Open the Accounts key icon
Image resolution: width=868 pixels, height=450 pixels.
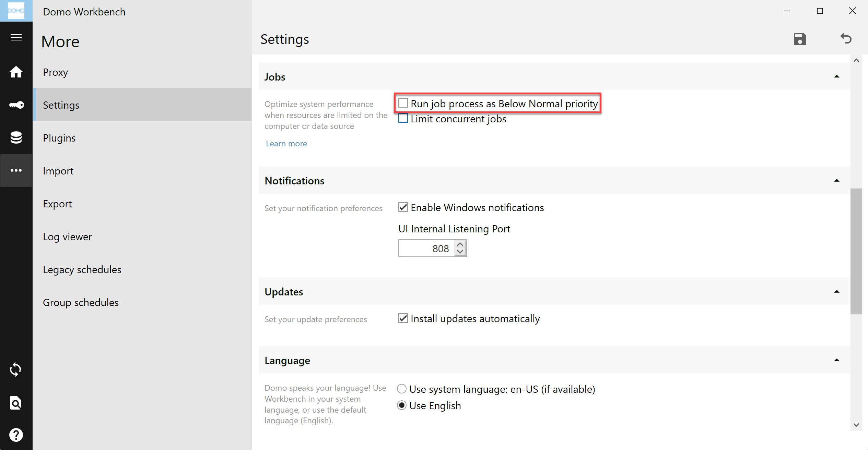(16, 105)
